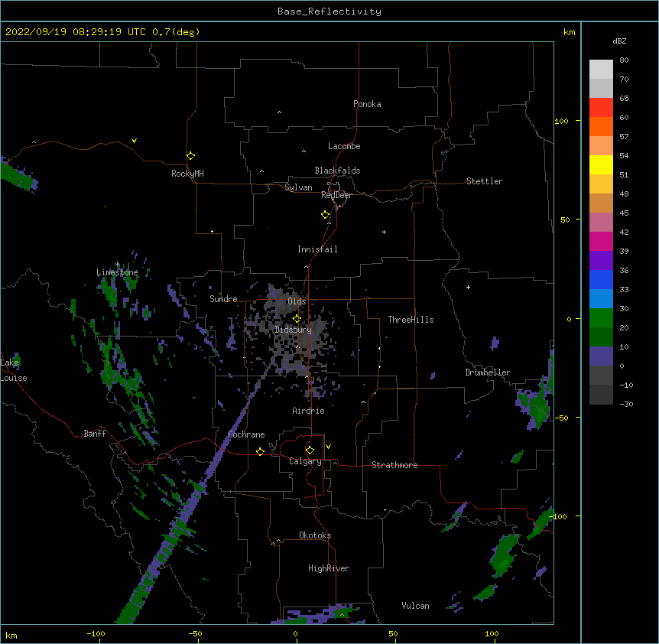Pick the orange 57-60 dBZ legend swatch

point(601,126)
